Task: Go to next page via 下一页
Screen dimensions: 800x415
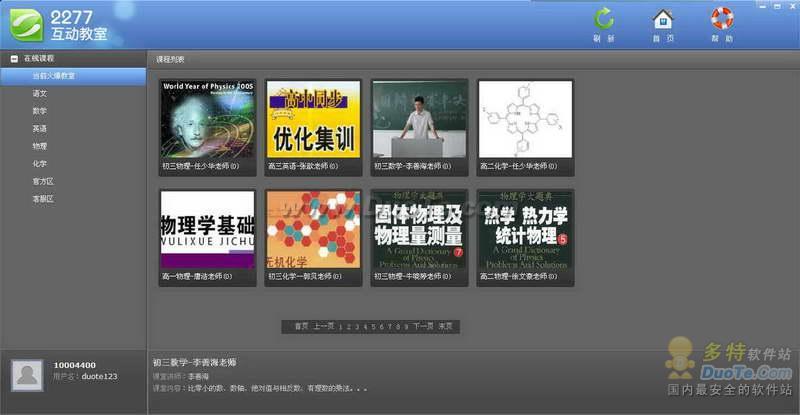Action: (423, 326)
